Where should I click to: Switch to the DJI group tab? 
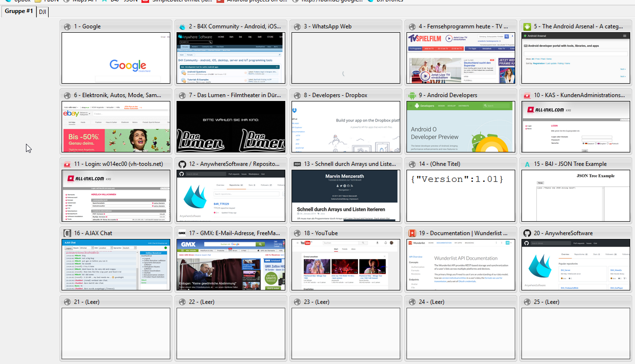tap(42, 12)
